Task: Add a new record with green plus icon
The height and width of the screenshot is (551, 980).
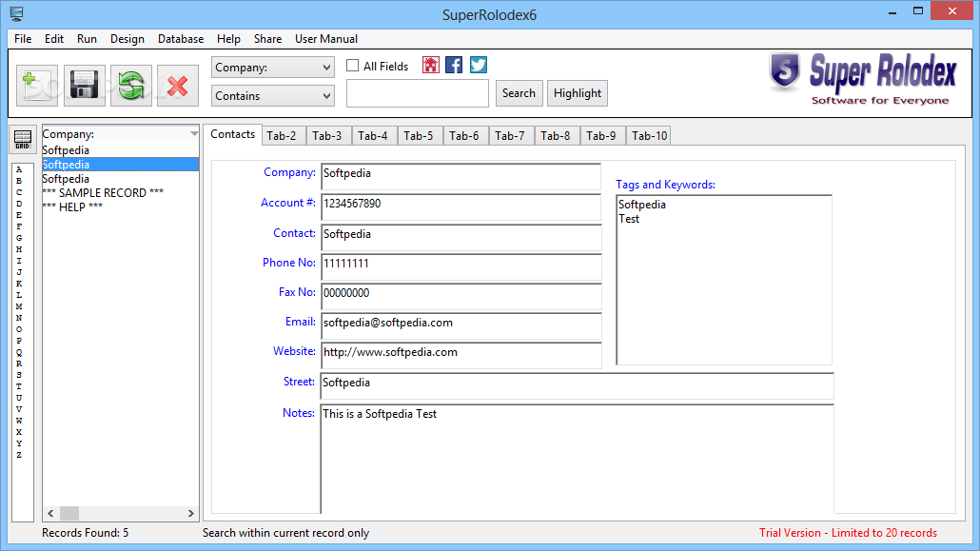Action: coord(37,85)
